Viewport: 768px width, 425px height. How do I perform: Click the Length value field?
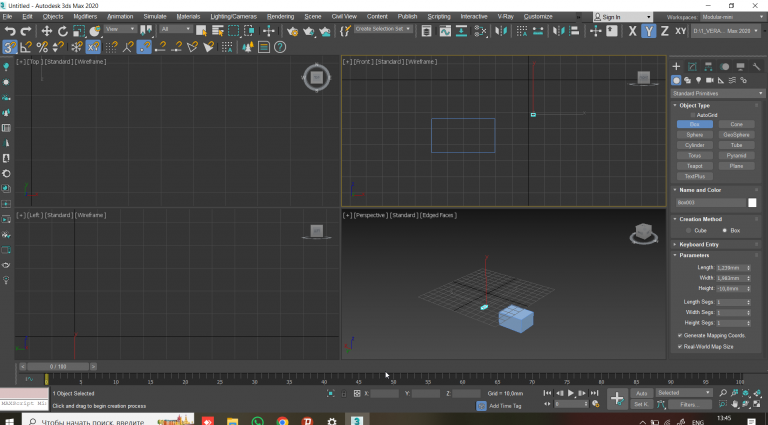click(x=730, y=268)
